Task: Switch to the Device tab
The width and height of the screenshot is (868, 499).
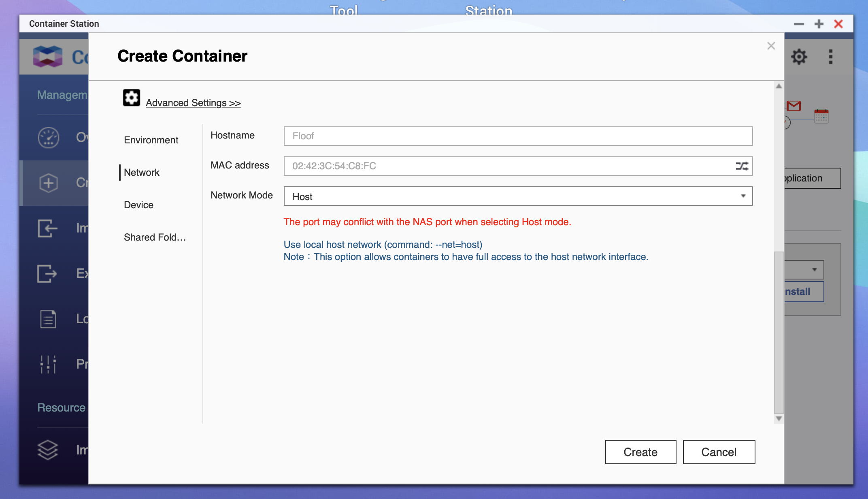Action: click(138, 205)
